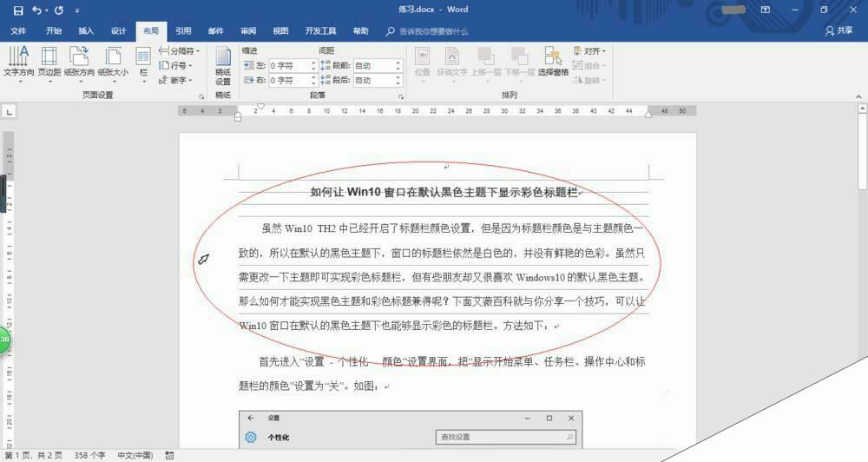Click the right indent marker on ruler

(648, 115)
